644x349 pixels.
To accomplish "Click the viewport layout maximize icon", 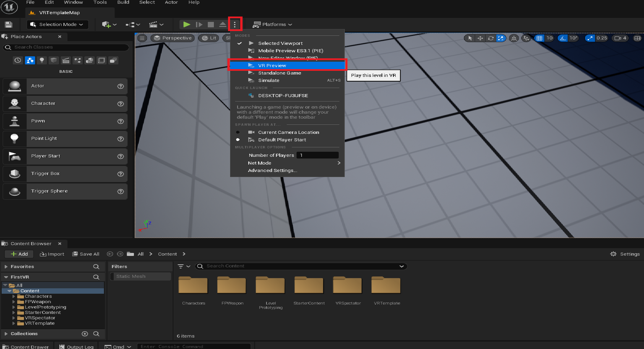I will 637,38.
